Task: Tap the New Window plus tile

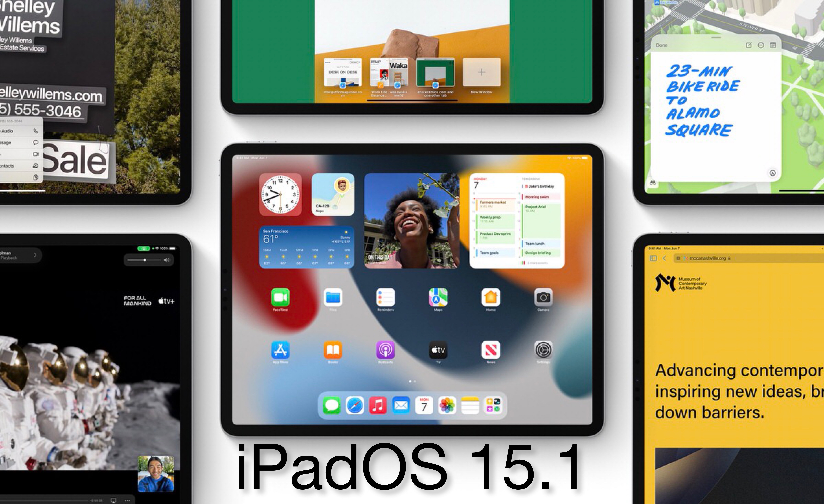Action: (482, 72)
